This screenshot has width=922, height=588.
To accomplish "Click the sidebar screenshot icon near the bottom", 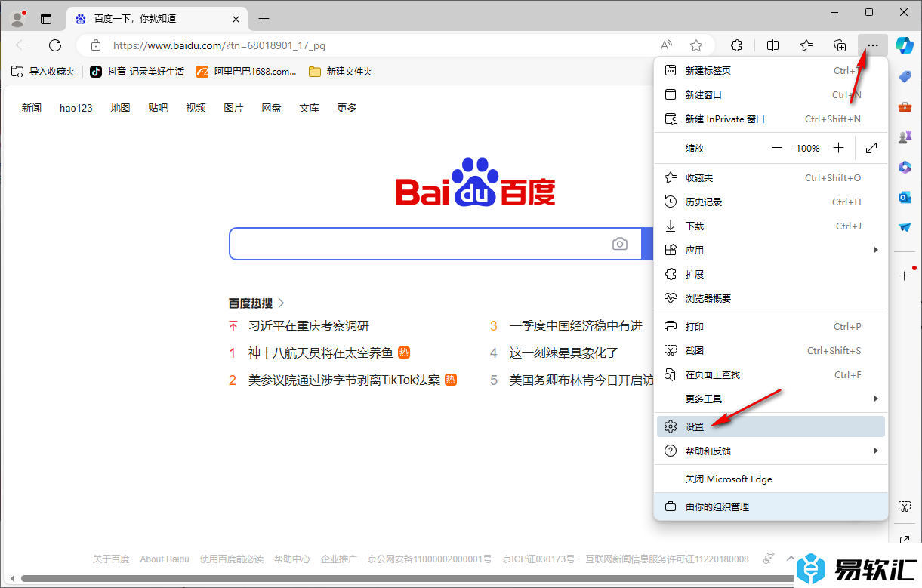I will [905, 506].
